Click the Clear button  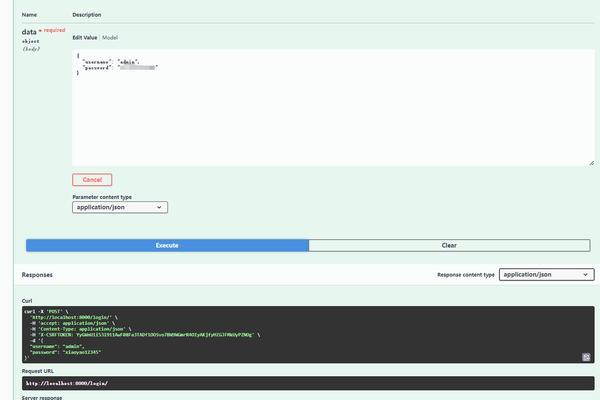click(x=449, y=245)
